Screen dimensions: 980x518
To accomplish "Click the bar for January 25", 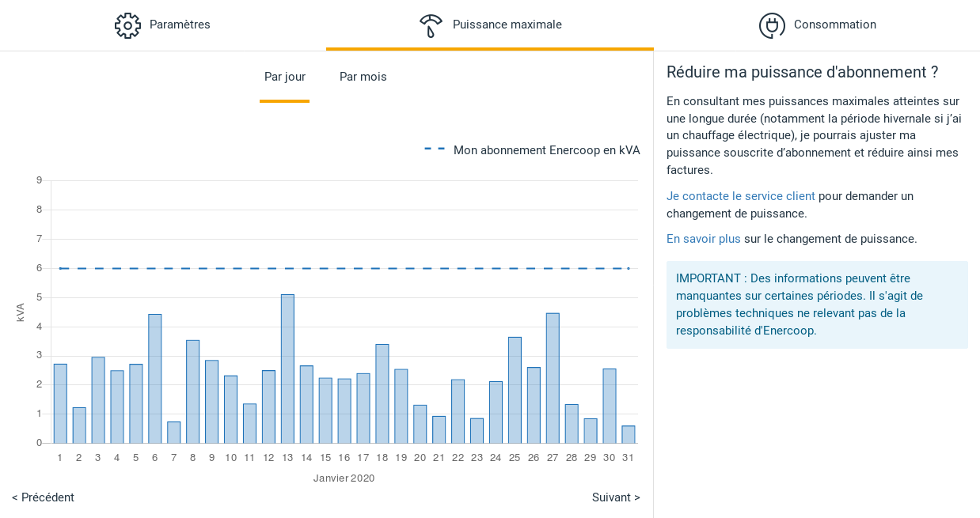I will coord(515,390).
